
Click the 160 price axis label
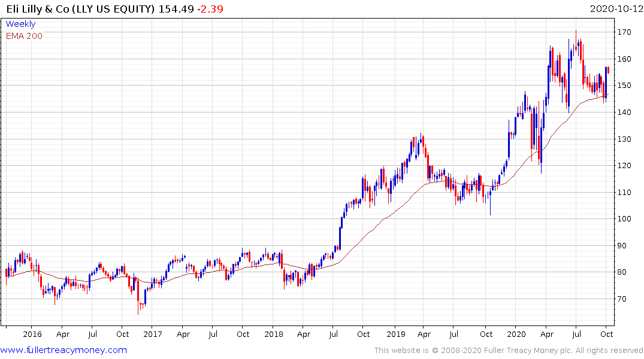(624, 59)
